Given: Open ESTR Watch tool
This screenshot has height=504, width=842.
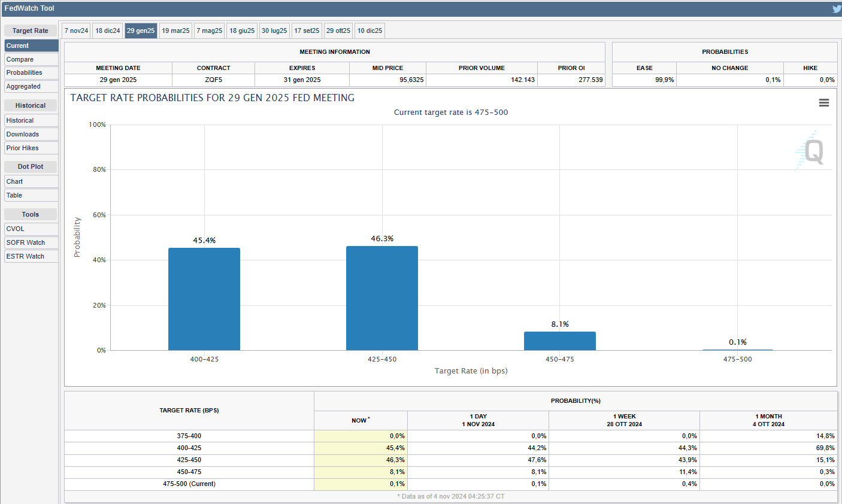Looking at the screenshot, I should pos(31,256).
